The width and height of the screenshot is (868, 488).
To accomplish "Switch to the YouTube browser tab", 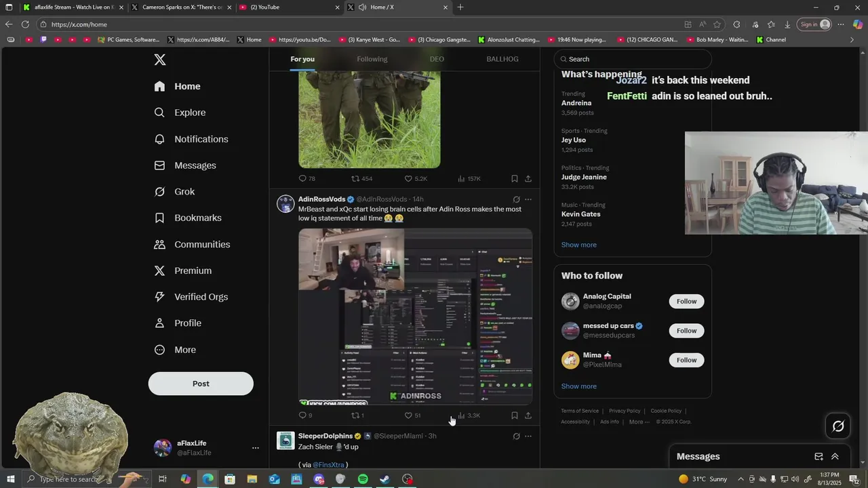I will tap(290, 7).
